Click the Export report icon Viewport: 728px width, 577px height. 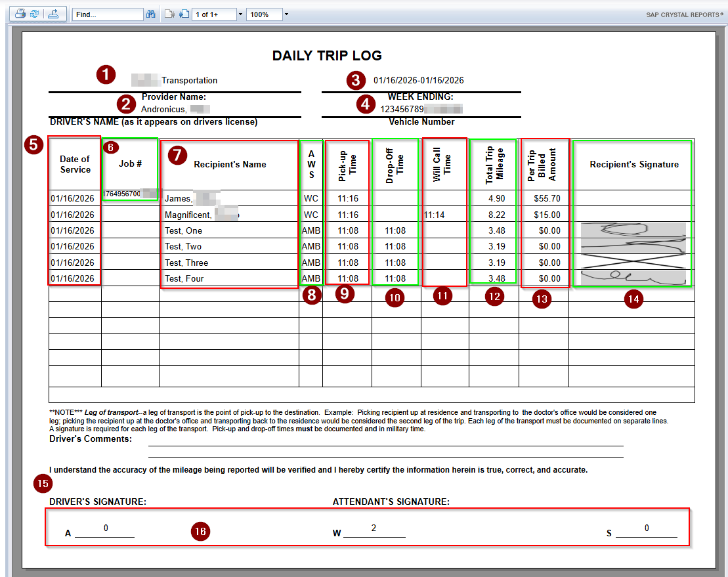pyautogui.click(x=54, y=14)
